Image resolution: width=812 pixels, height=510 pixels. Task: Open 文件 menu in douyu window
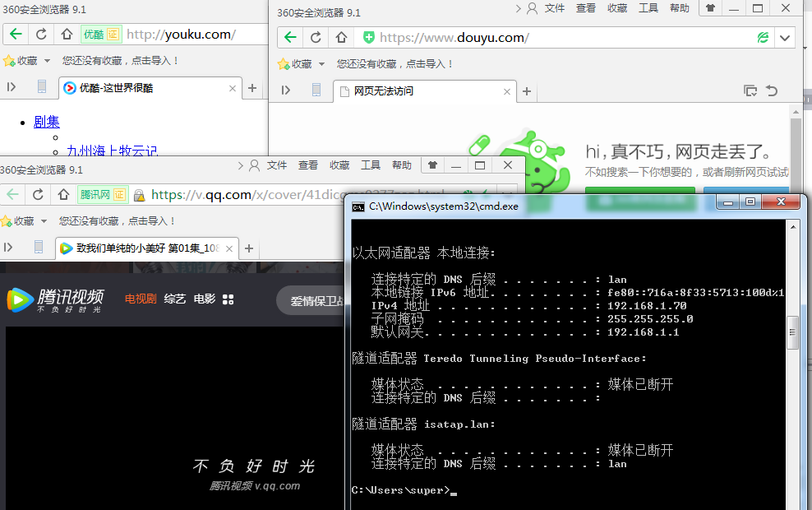point(554,8)
